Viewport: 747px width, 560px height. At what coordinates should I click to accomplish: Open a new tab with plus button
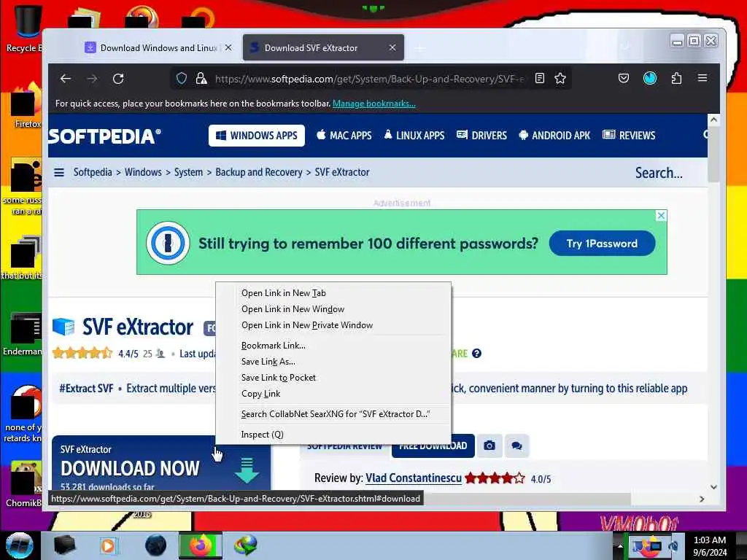420,48
